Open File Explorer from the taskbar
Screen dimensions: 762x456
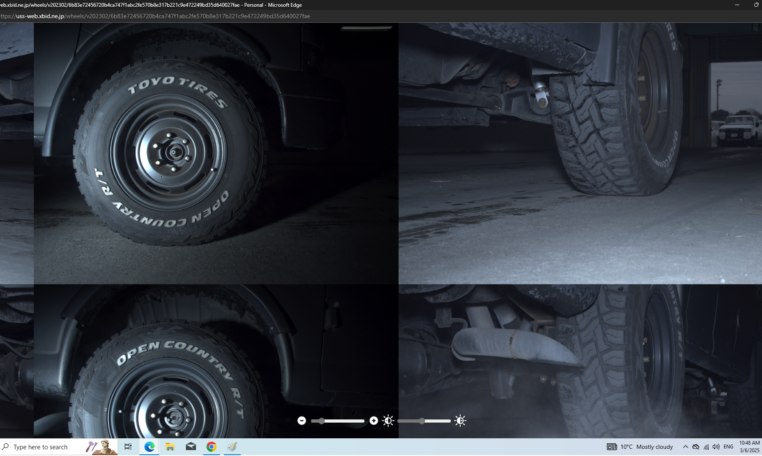coord(170,447)
